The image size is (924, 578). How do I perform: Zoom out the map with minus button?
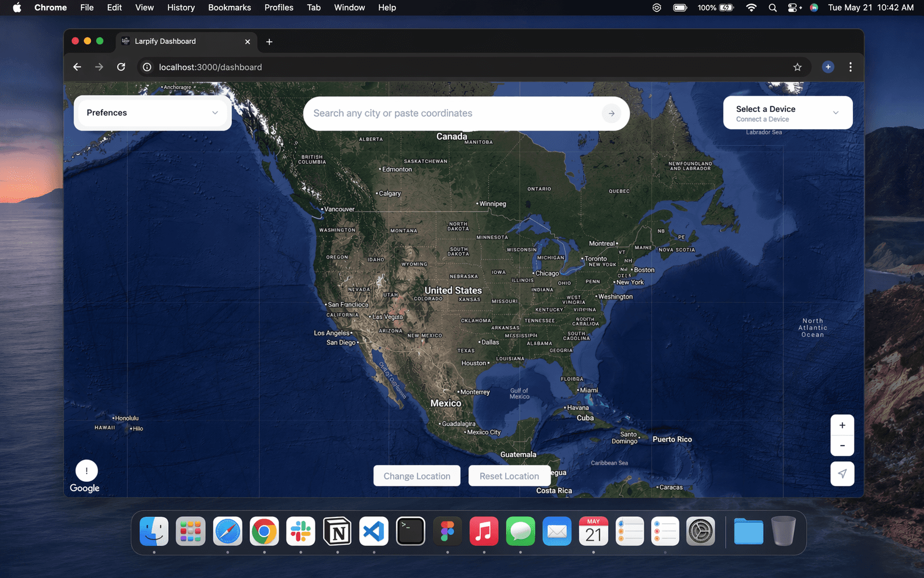pyautogui.click(x=842, y=446)
